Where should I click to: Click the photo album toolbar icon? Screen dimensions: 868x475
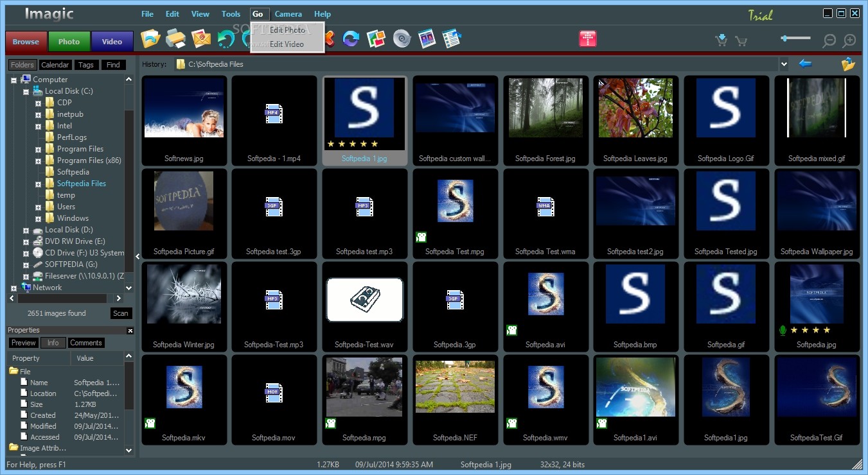[427, 39]
